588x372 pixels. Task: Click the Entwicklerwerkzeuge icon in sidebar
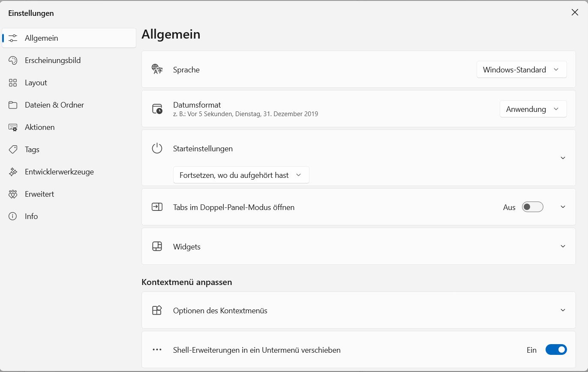pos(13,172)
